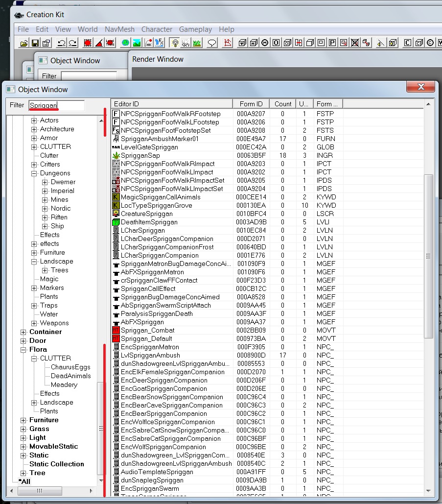Expand the Container category node
The image size is (442, 504).
pyautogui.click(x=23, y=332)
